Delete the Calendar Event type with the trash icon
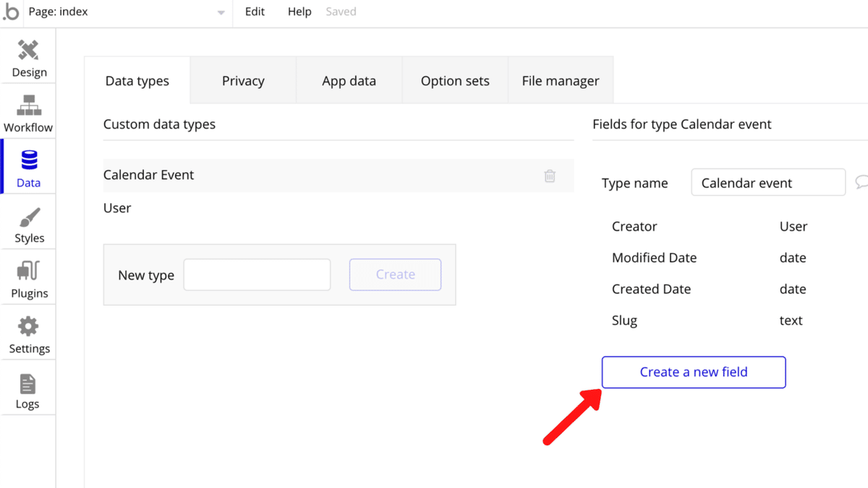The image size is (868, 488). point(550,176)
